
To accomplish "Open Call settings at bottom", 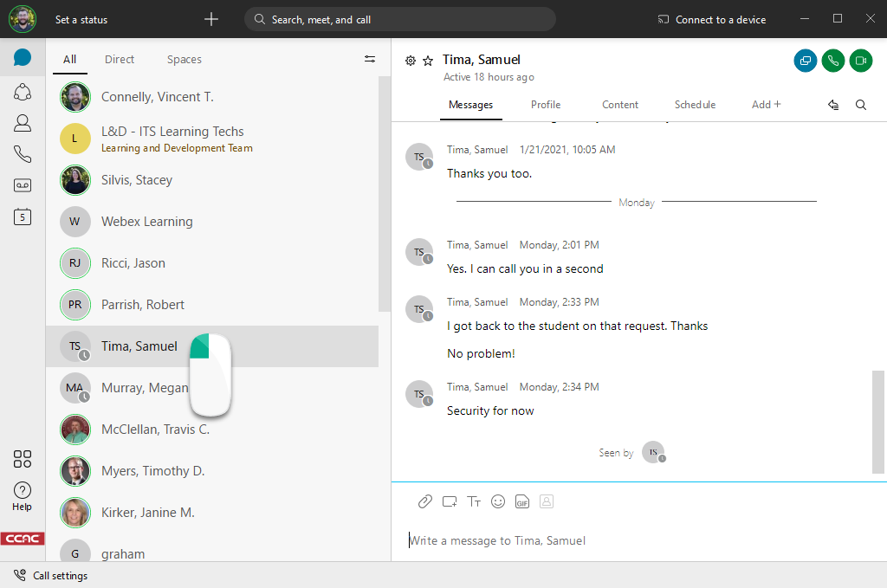I will [x=51, y=576].
